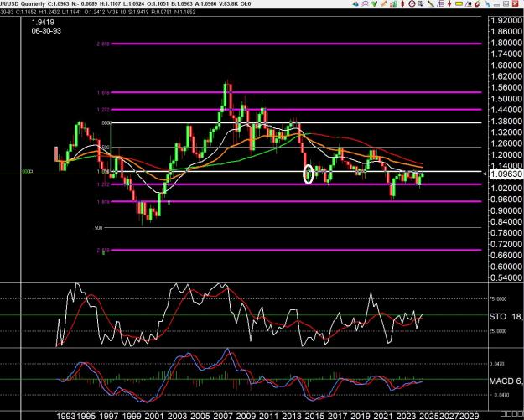Click the Quarterly label in title bar
Screen dimensions: 524x420
(x=33, y=3)
